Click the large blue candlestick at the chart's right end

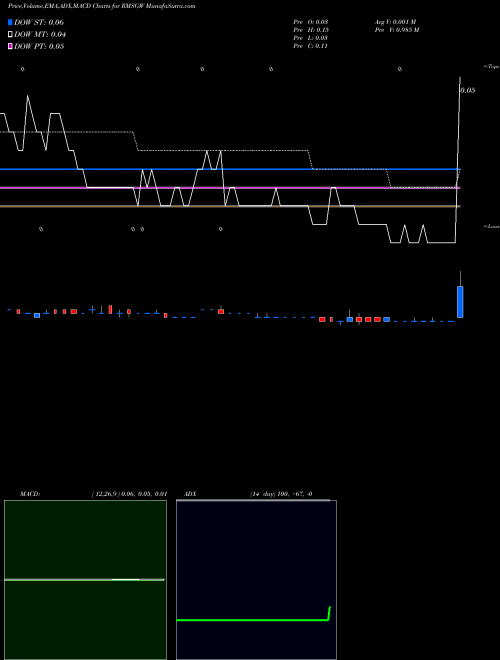[460, 301]
